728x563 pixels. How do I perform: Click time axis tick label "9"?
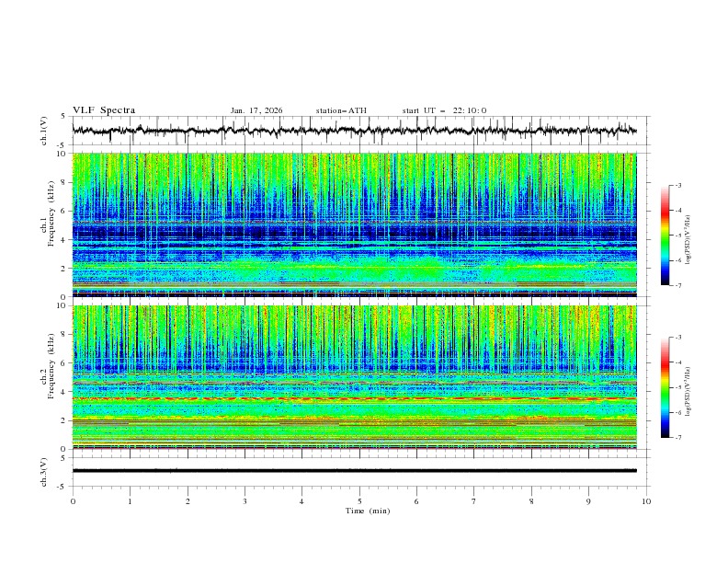click(588, 501)
